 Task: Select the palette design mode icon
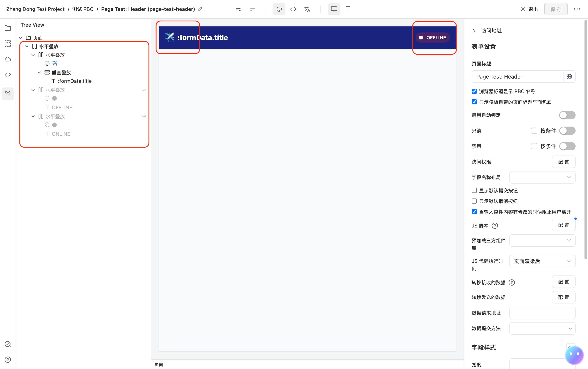tap(279, 9)
